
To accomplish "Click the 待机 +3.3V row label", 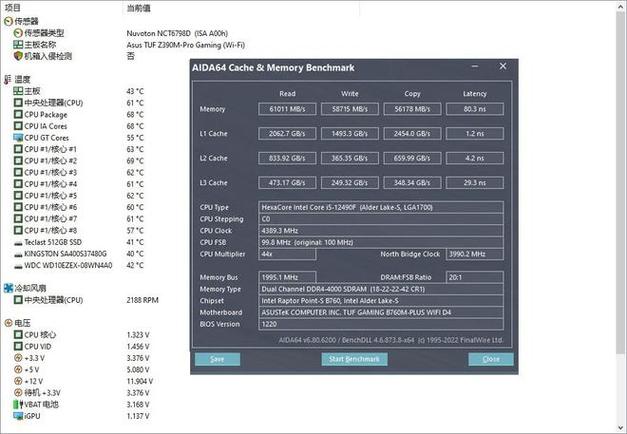I will [42, 393].
